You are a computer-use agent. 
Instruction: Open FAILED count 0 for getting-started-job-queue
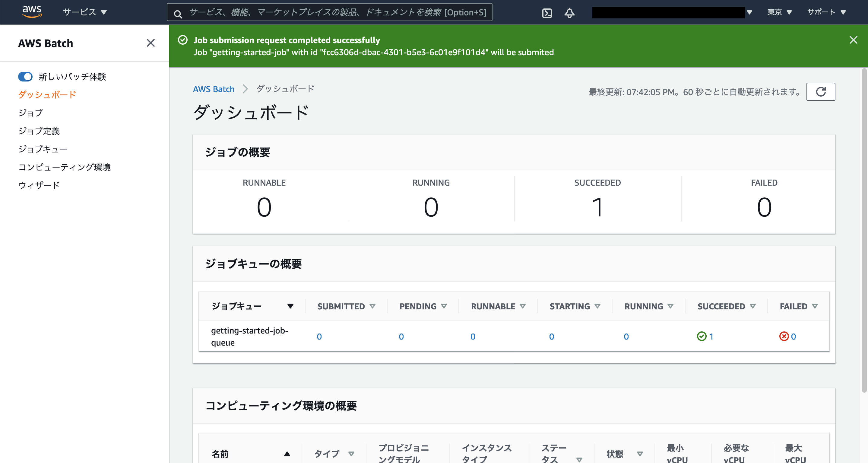pos(793,337)
